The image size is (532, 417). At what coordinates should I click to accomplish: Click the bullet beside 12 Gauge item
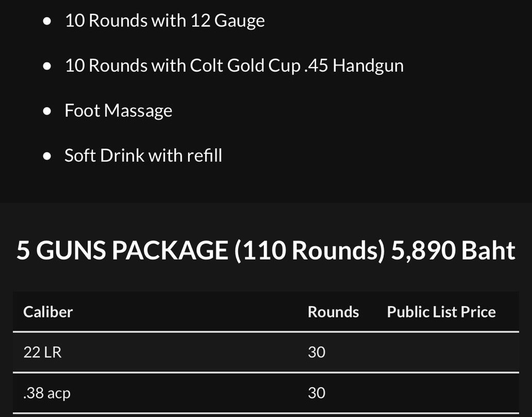click(47, 21)
